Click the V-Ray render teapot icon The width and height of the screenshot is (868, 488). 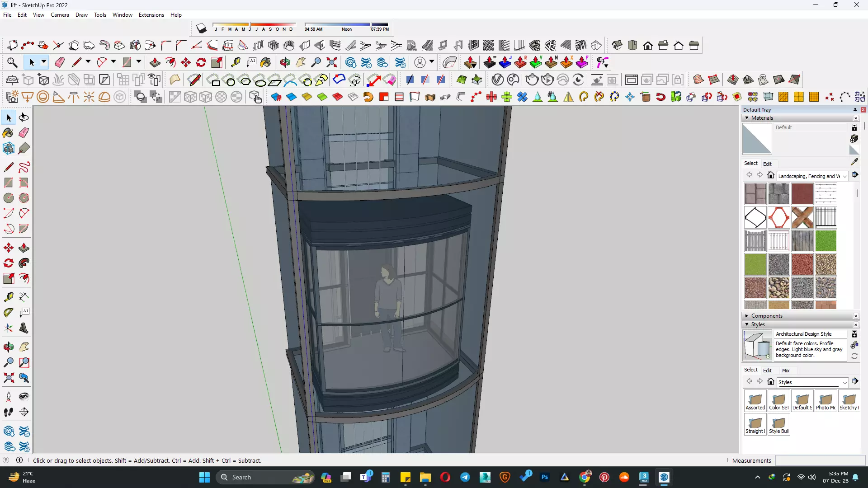pos(532,80)
